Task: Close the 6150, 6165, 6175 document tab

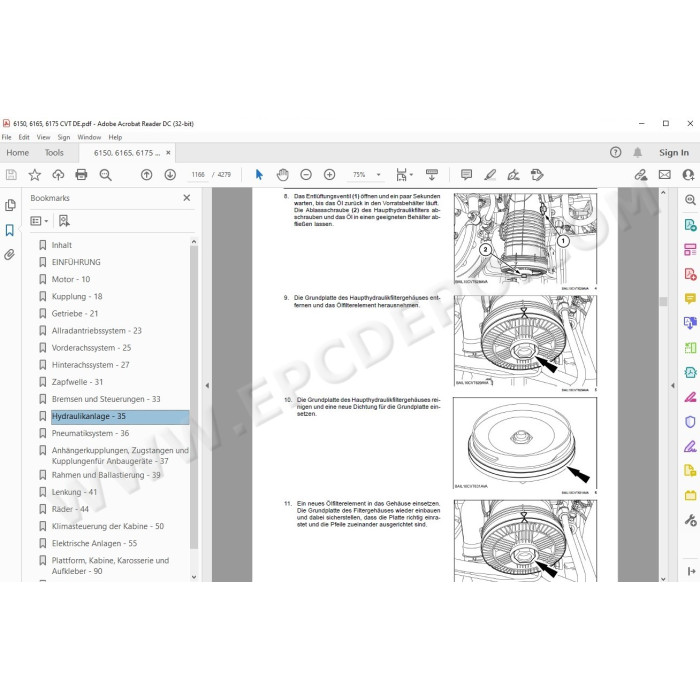Action: pos(168,153)
